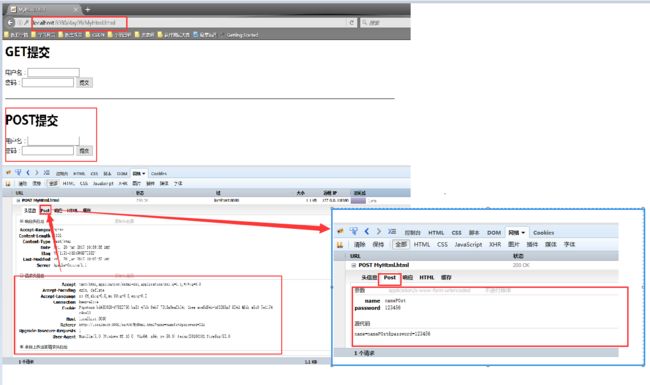Viewport: 650px width, 385px height.
Task: Click 清除 in main Firebug network toolbar
Action: 22,183
